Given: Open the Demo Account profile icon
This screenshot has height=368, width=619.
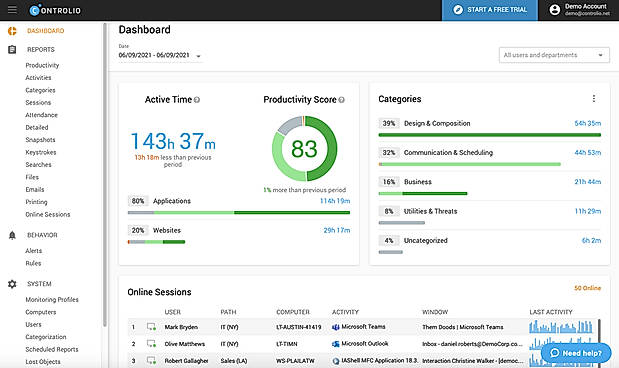Looking at the screenshot, I should tap(555, 10).
